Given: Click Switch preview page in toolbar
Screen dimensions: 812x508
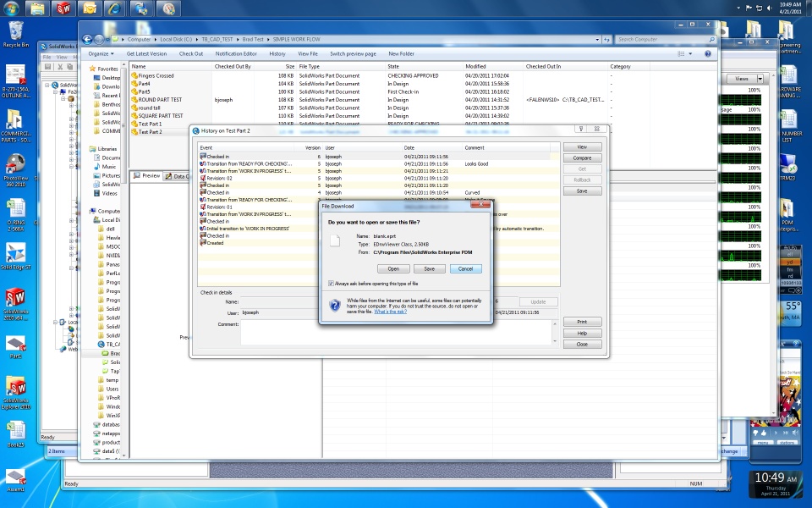Looking at the screenshot, I should click(354, 54).
